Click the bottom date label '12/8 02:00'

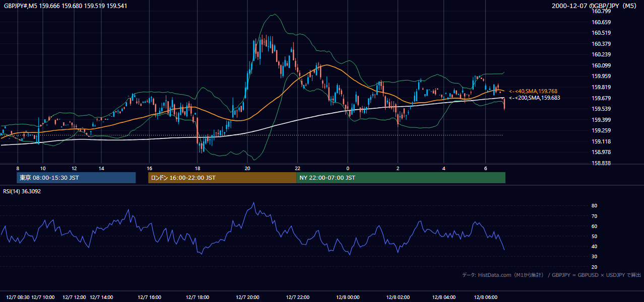point(398,297)
